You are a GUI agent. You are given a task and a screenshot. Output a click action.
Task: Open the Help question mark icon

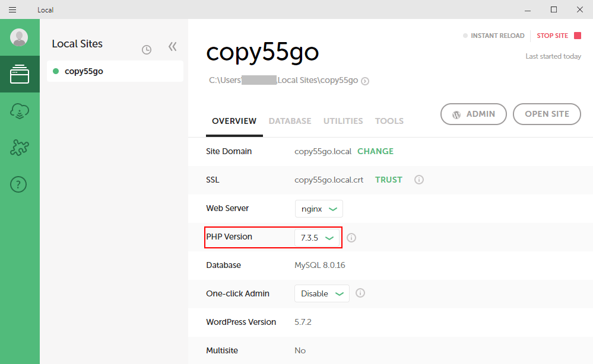click(x=19, y=185)
